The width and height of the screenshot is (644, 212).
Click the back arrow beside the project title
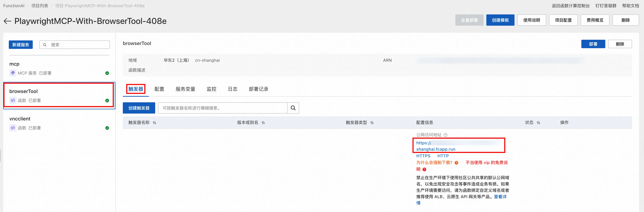tap(7, 21)
